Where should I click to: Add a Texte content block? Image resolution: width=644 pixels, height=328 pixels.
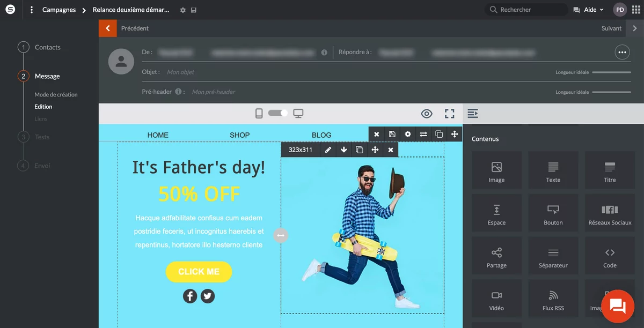pos(553,170)
